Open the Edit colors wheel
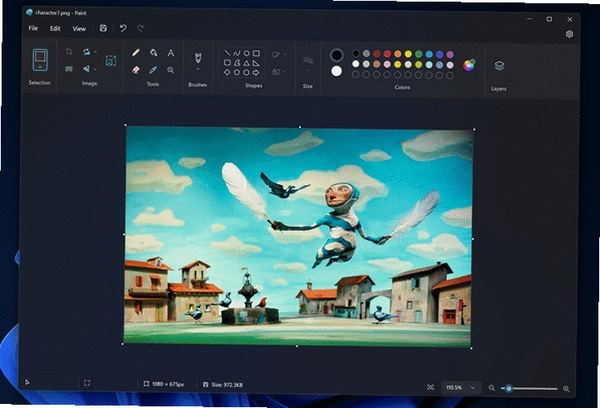 (x=469, y=65)
